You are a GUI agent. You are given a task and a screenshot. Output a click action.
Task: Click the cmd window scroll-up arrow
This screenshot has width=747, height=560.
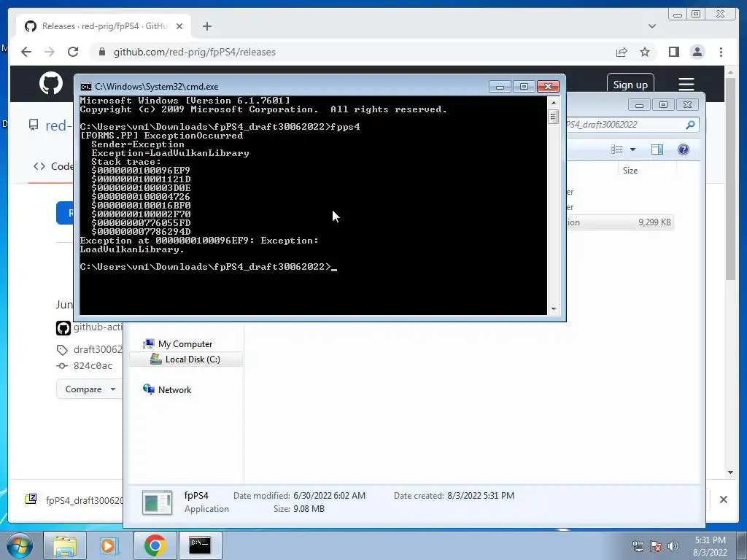[x=553, y=102]
